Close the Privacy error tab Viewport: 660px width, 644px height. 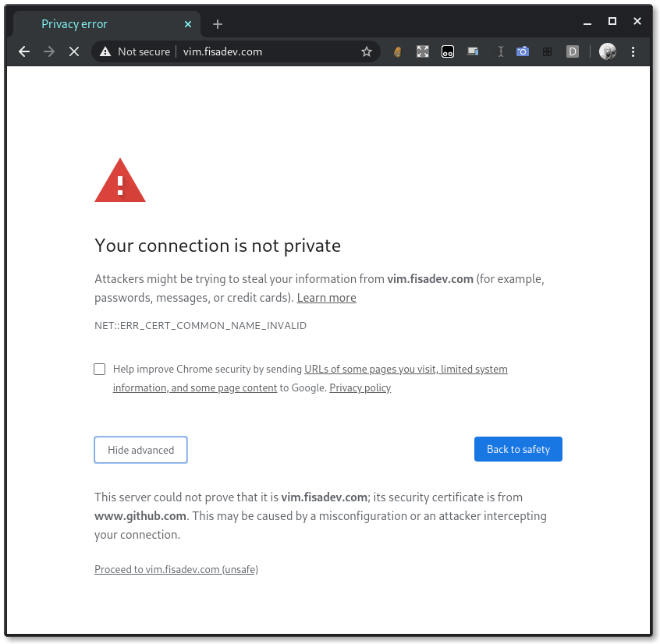(x=188, y=24)
